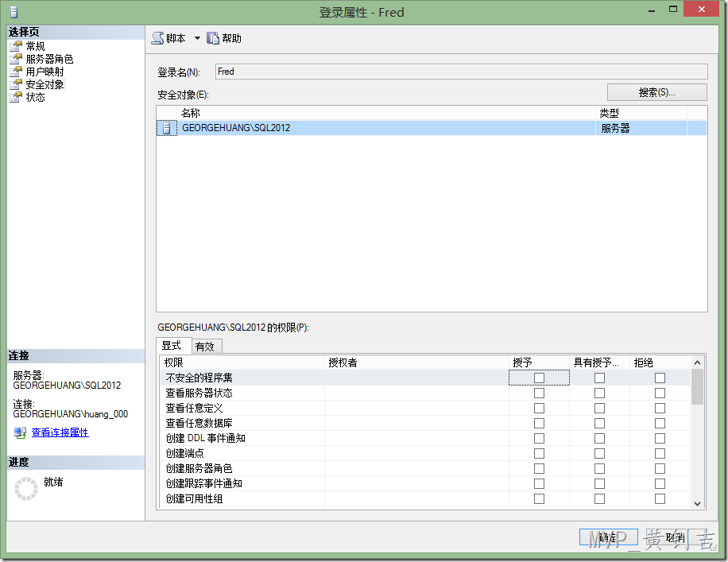728x562 pixels.
Task: Click the 服务器角色 page icon
Action: pos(16,59)
